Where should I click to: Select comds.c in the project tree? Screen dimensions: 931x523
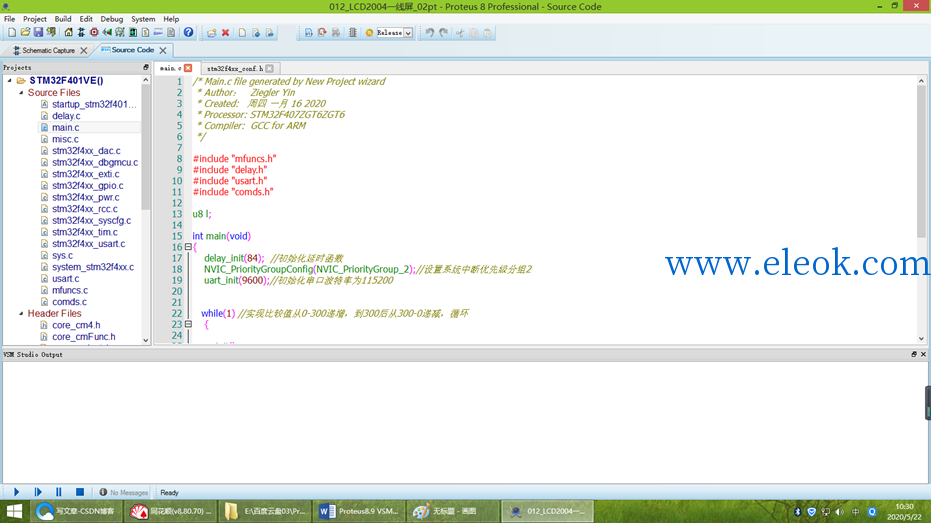pyautogui.click(x=69, y=302)
